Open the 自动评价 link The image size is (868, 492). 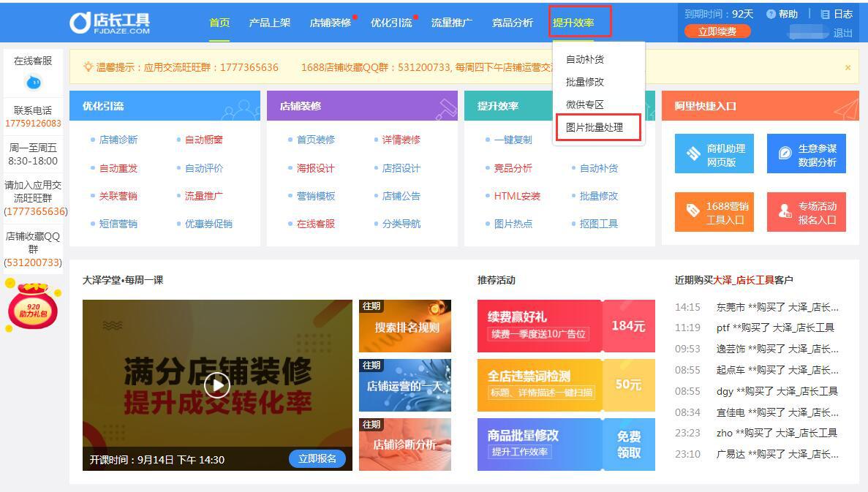204,168
